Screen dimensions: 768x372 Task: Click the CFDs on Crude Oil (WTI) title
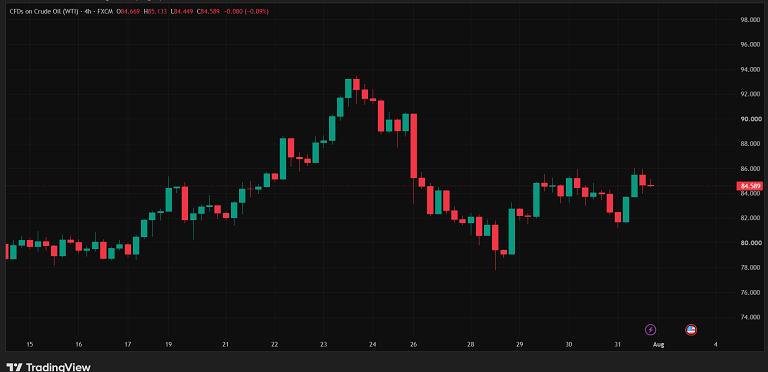[44, 12]
